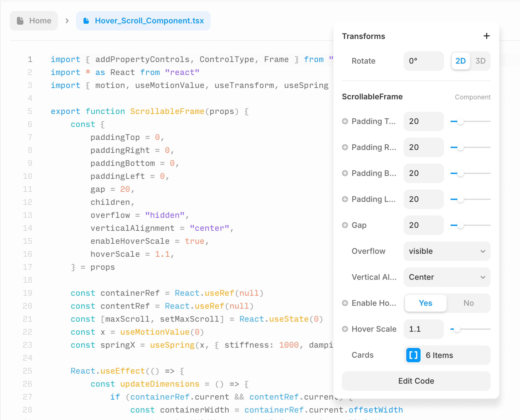The height and width of the screenshot is (420, 520).
Task: Set Enable Hover to No
Action: click(468, 303)
